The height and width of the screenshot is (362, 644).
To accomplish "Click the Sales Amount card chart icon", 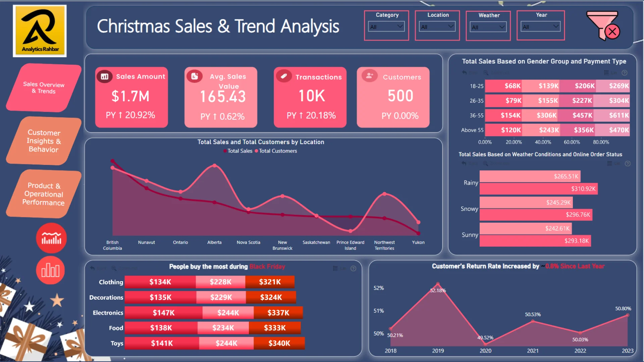I will [105, 76].
